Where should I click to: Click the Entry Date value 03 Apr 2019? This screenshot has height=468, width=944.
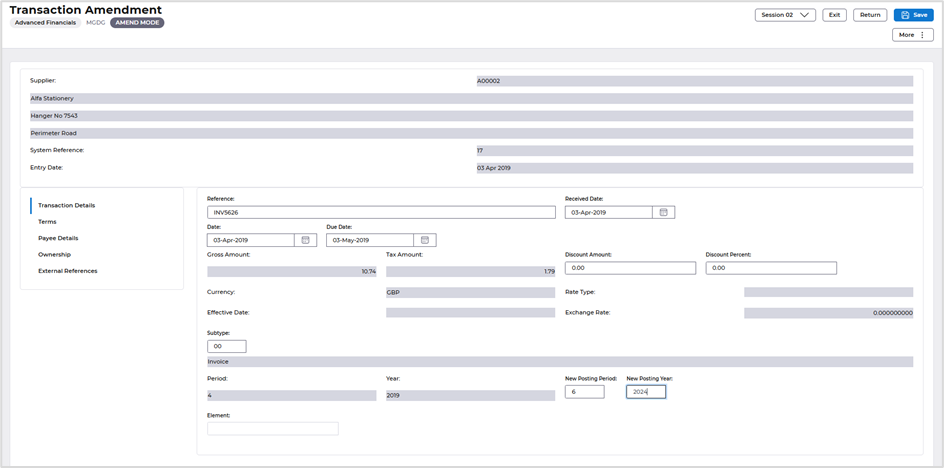click(695, 168)
